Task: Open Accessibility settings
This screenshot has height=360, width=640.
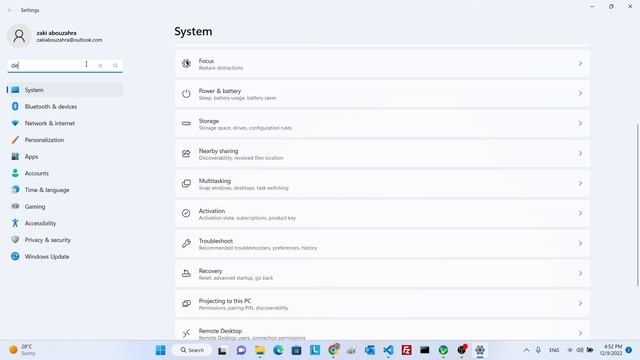Action: (x=65, y=223)
